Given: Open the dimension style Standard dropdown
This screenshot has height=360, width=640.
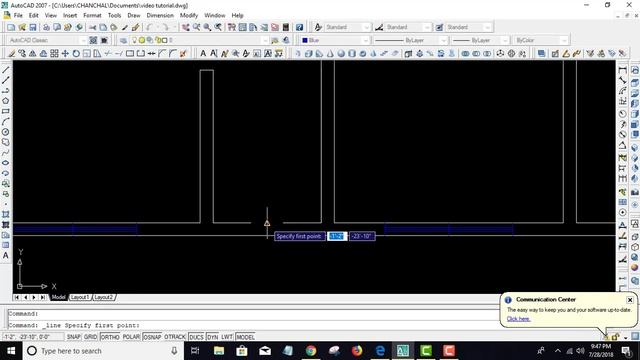Looking at the screenshot, I should click(x=408, y=27).
